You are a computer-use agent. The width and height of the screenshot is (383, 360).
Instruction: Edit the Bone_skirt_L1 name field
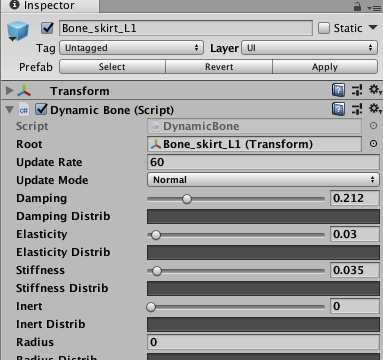(x=186, y=28)
